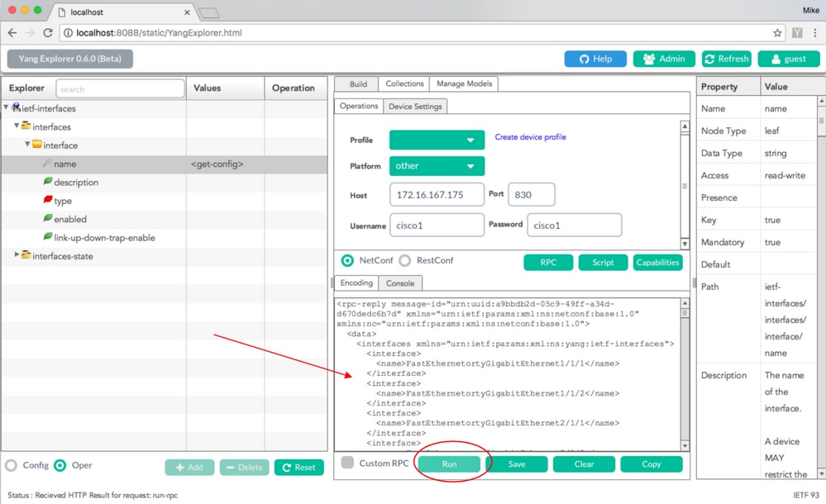Viewport: 826px width, 504px height.
Task: Go back using the browser back arrow
Action: 12,33
